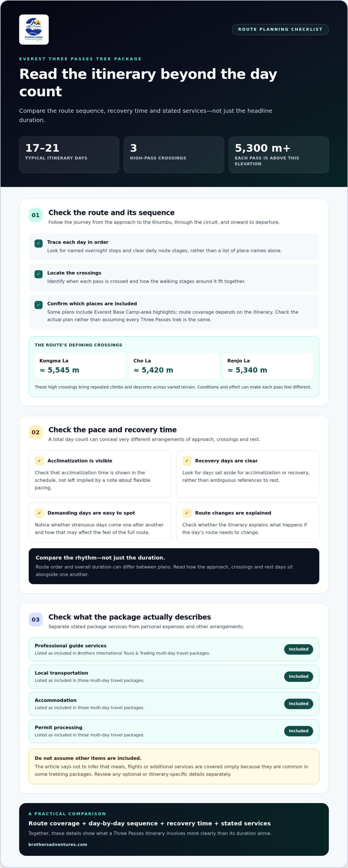Click Included badge for Professional guide services
The width and height of the screenshot is (348, 868).
[298, 649]
